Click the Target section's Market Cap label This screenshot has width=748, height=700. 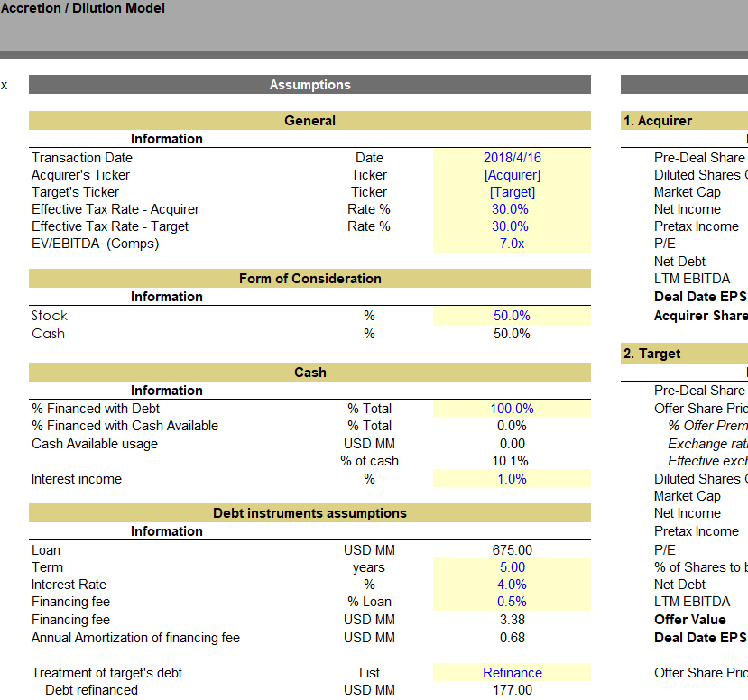(x=688, y=496)
